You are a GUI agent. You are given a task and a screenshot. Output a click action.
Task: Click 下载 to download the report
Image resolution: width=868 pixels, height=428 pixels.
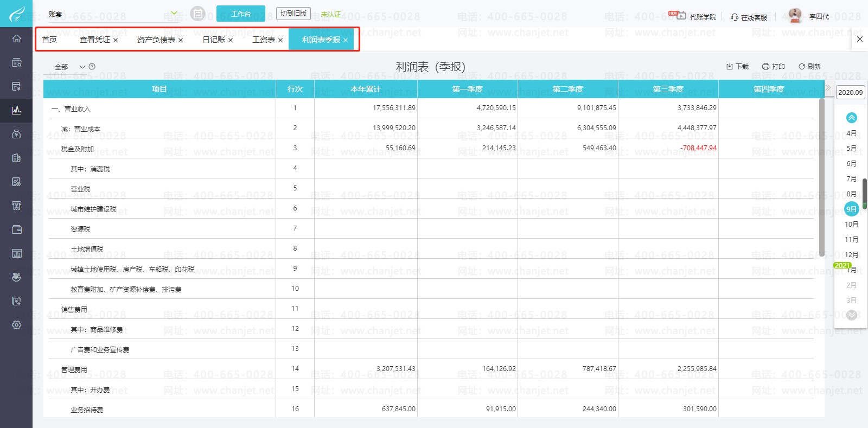tap(737, 67)
